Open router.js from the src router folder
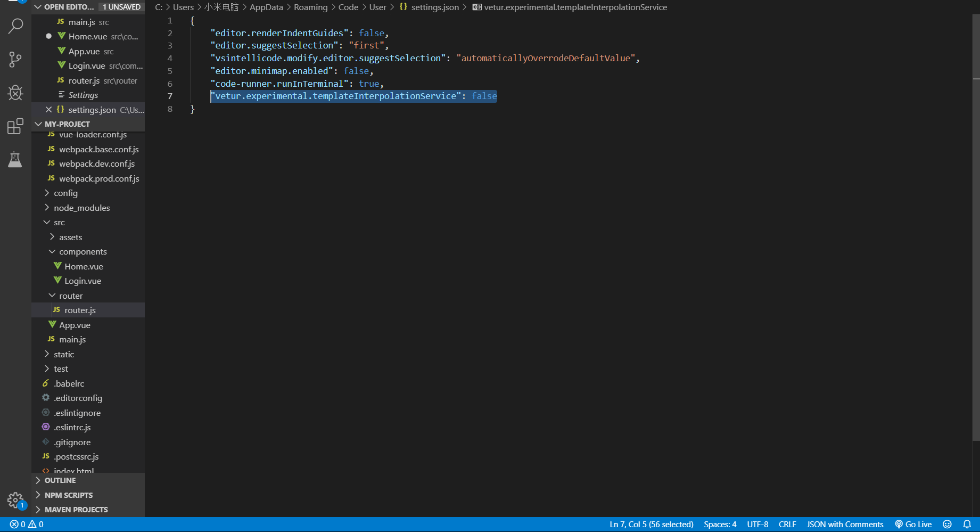The width and height of the screenshot is (980, 532). pos(79,309)
